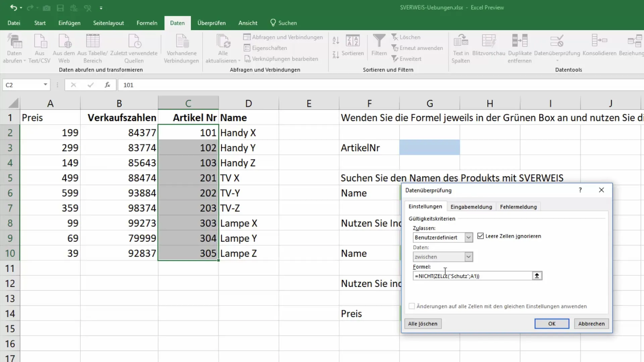Viewport: 644px width, 362px height.
Task: Switch to the Formeln ribbon tab
Action: click(x=147, y=23)
